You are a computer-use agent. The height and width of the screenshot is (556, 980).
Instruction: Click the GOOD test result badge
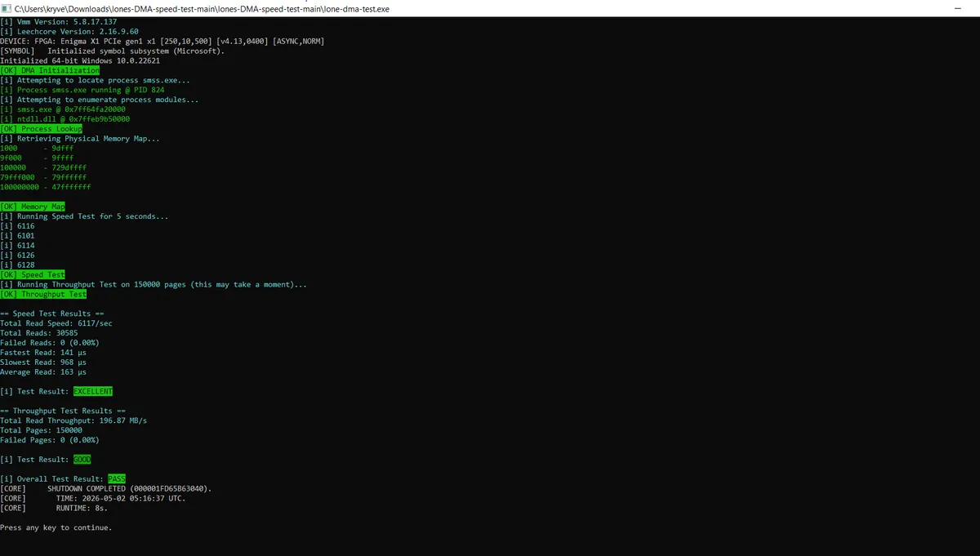coord(82,460)
